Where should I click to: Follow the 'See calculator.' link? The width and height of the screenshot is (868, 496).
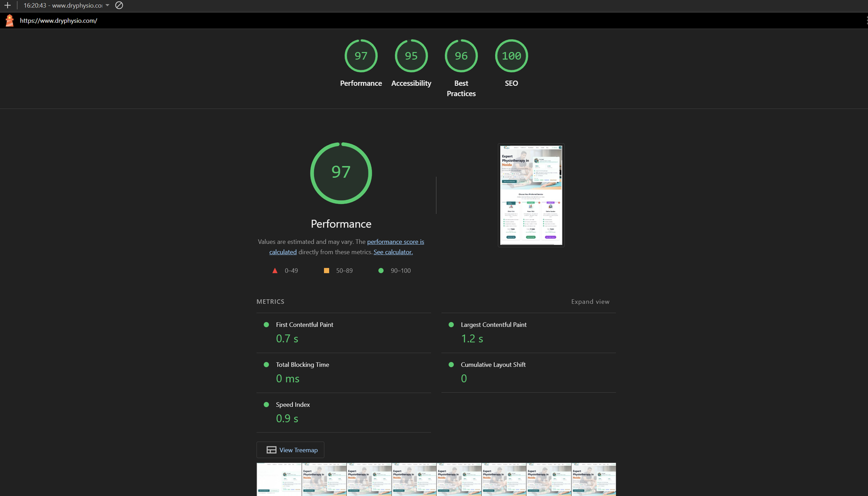click(393, 252)
